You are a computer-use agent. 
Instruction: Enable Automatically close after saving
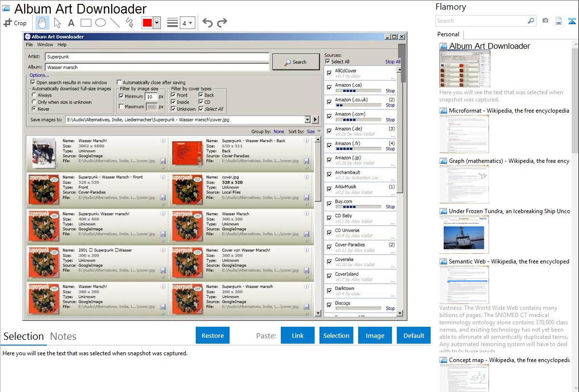(119, 82)
